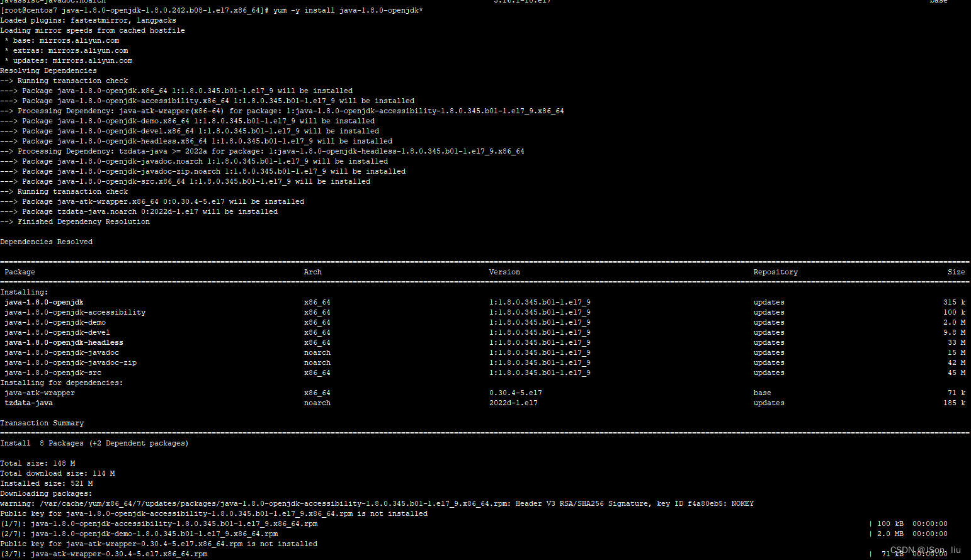Screen dimensions: 971x560
Task: Click the 'Total size: 148 M' line
Action: 38,464
